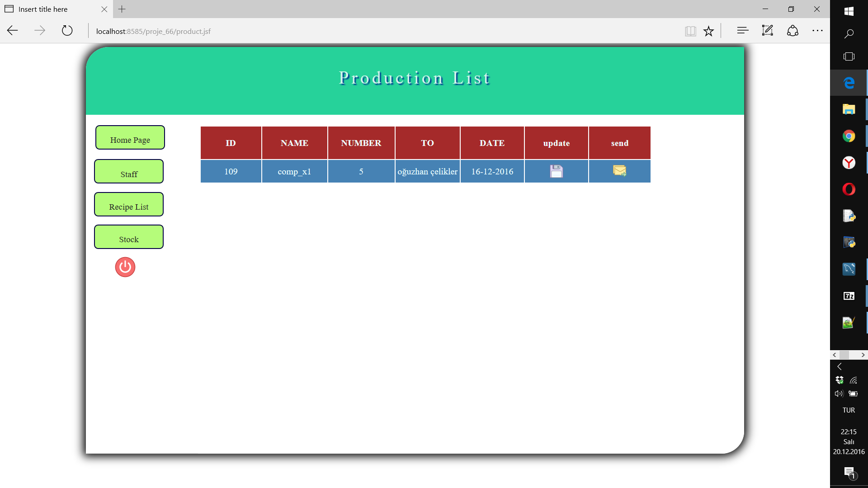868x488 pixels.
Task: Click the save icon in row 109
Action: click(x=556, y=171)
